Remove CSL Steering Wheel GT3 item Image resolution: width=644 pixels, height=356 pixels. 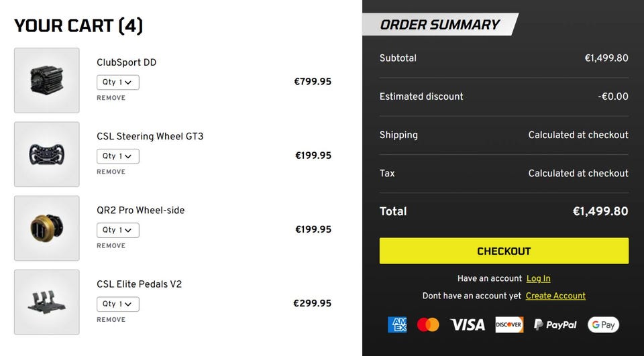[x=111, y=172]
